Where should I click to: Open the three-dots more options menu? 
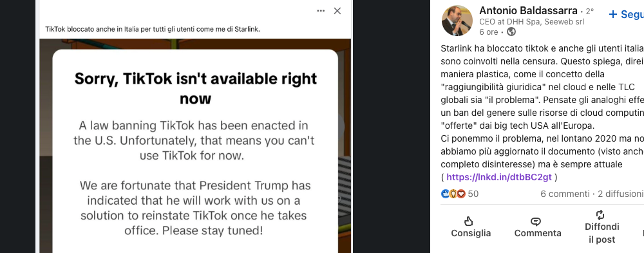(x=321, y=11)
